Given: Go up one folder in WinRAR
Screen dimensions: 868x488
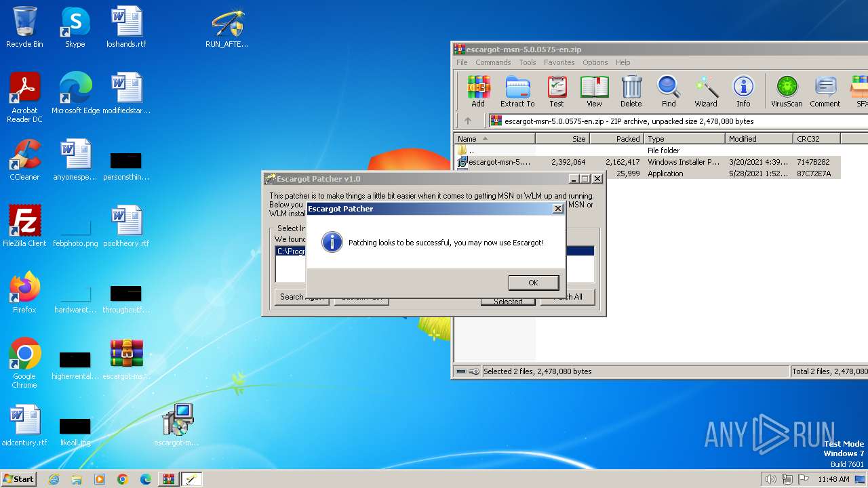Looking at the screenshot, I should pyautogui.click(x=467, y=121).
